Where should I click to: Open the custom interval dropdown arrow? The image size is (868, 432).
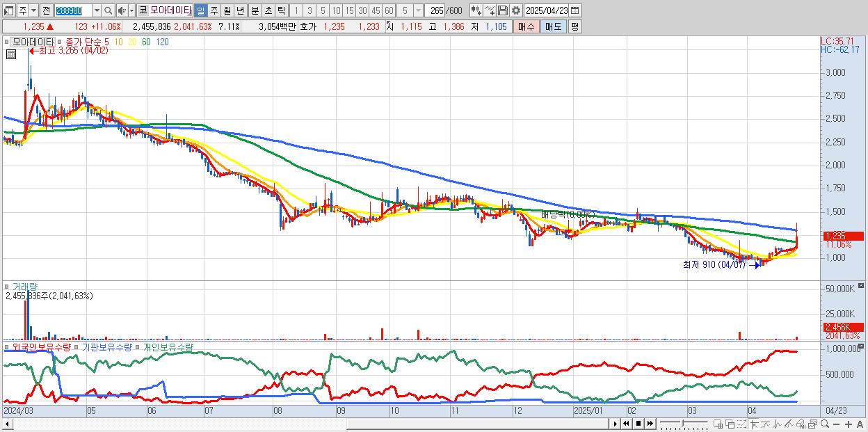click(417, 10)
